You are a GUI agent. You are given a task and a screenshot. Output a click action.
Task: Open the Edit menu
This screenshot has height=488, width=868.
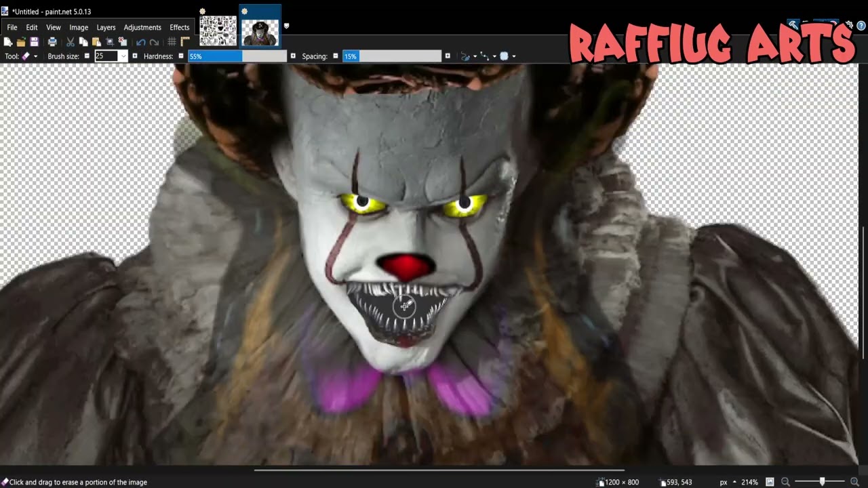(32, 27)
